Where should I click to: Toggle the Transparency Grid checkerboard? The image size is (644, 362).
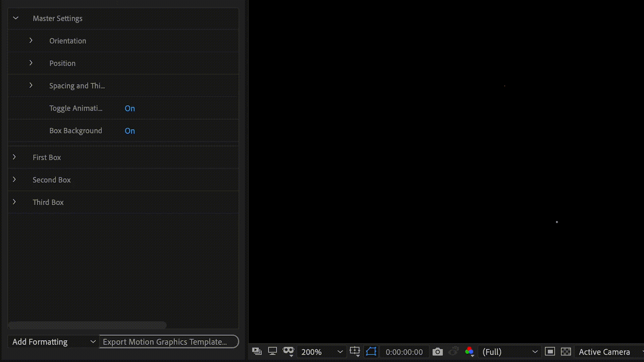[x=566, y=351]
